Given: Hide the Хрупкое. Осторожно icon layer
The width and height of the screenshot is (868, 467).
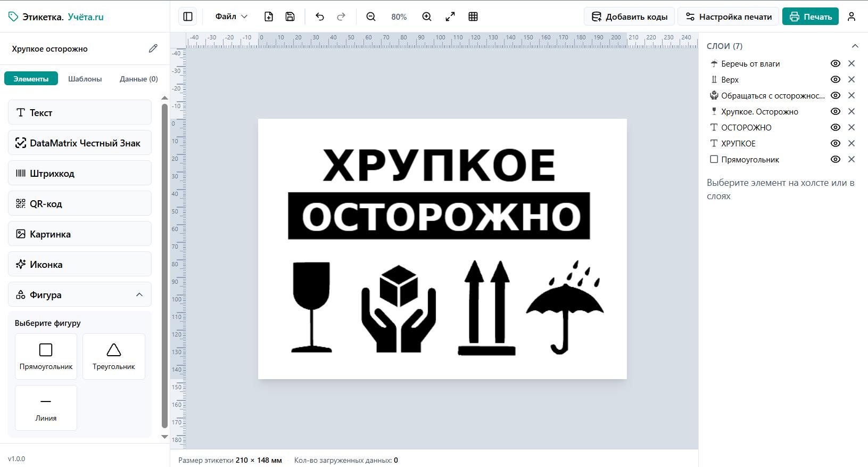Looking at the screenshot, I should (x=836, y=111).
